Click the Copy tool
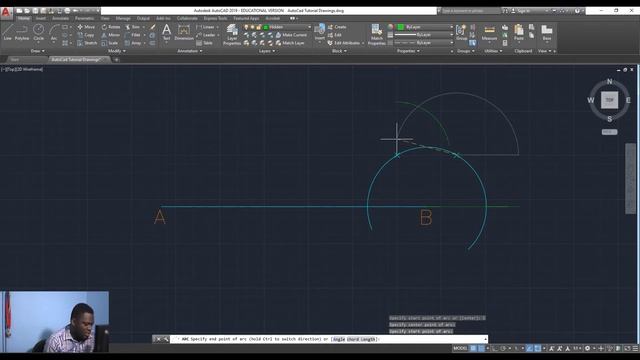Image resolution: width=640 pixels, height=360 pixels. (x=86, y=35)
